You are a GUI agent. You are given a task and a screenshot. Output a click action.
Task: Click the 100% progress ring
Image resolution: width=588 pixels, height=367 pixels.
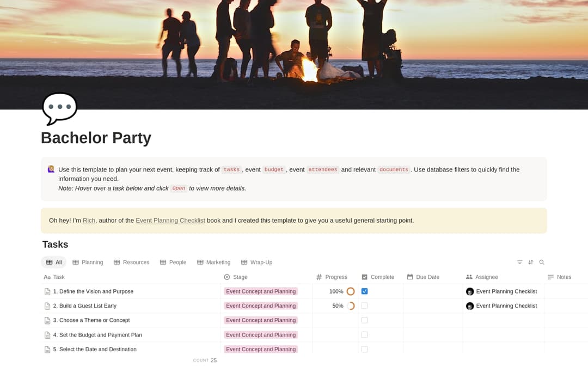coord(351,291)
